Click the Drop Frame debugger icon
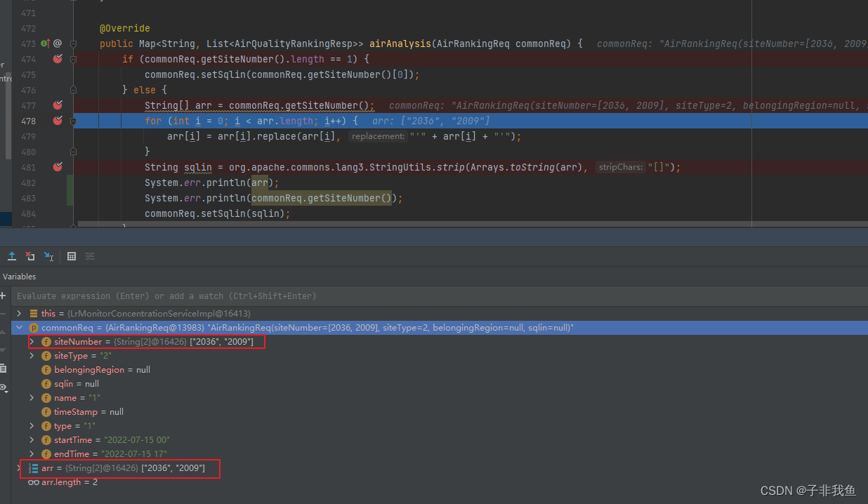The image size is (868, 504). click(30, 256)
